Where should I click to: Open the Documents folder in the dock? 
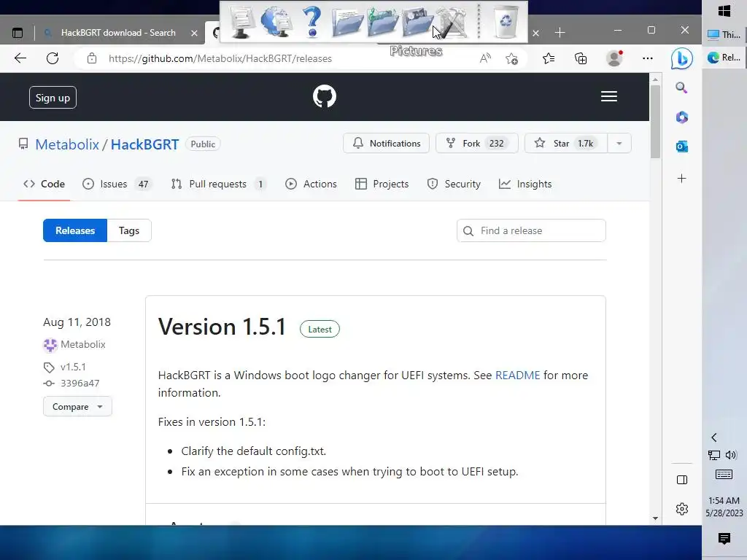(x=347, y=21)
